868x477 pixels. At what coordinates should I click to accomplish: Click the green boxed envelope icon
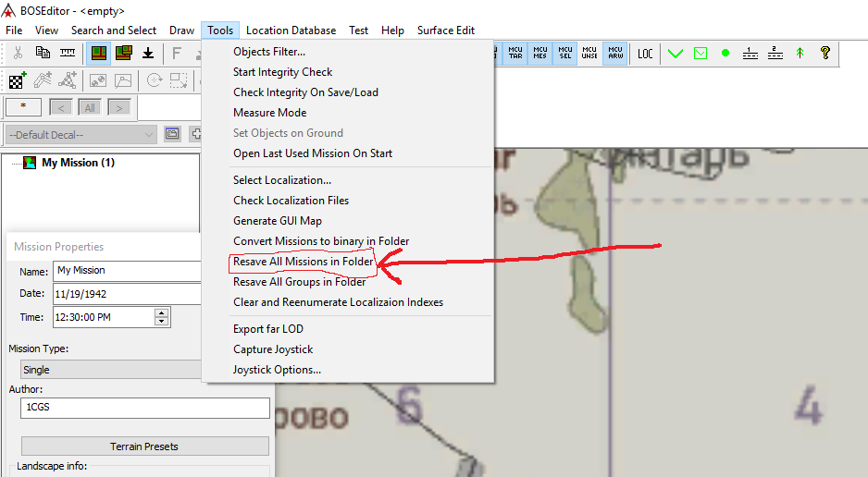point(701,54)
